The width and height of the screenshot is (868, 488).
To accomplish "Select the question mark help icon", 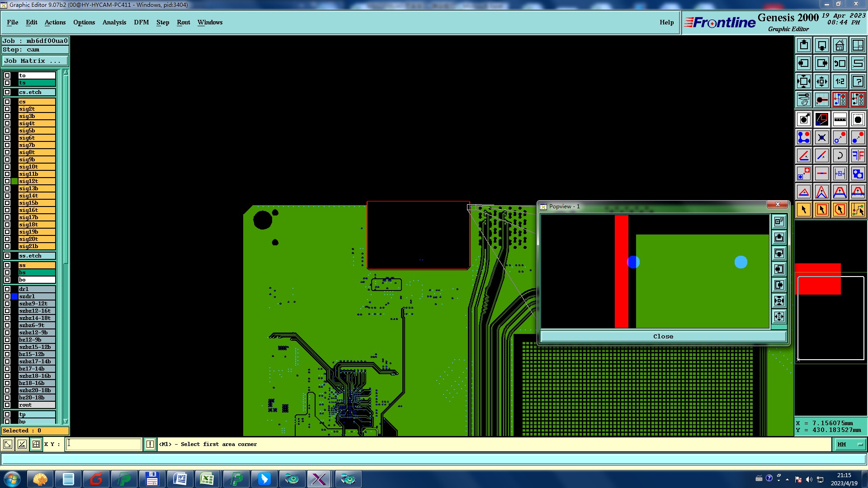I will 858,81.
